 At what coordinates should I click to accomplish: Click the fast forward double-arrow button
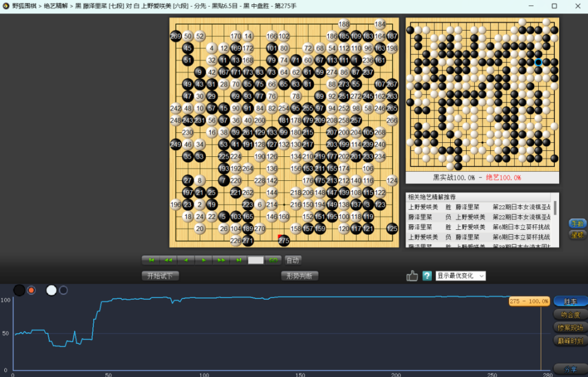coord(221,260)
